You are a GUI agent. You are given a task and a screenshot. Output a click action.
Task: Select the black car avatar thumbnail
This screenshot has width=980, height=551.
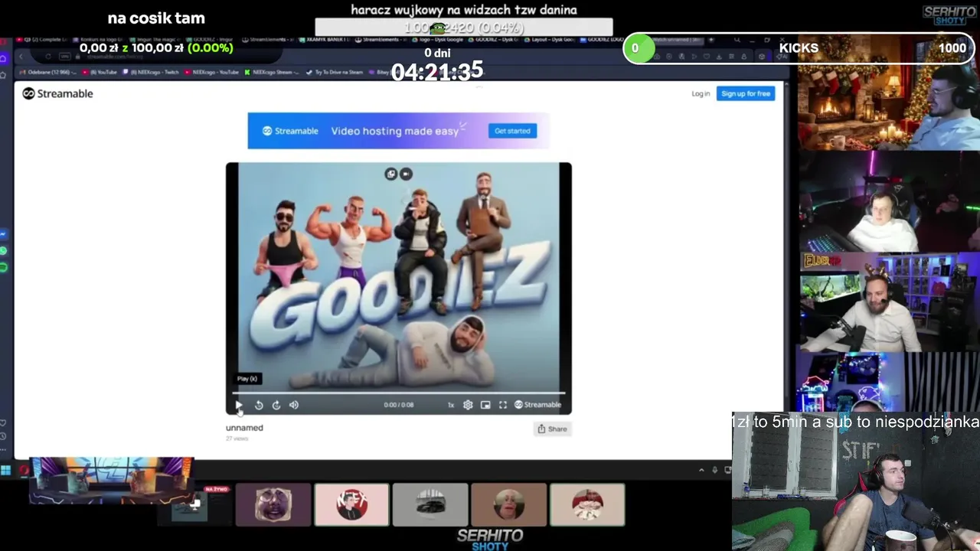click(x=430, y=504)
